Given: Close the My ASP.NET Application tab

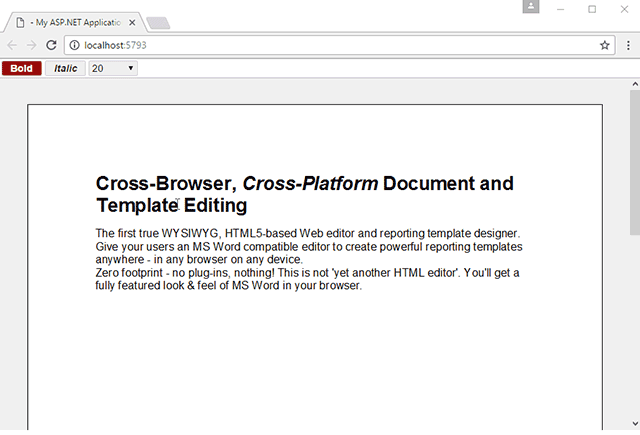Looking at the screenshot, I should (x=132, y=23).
